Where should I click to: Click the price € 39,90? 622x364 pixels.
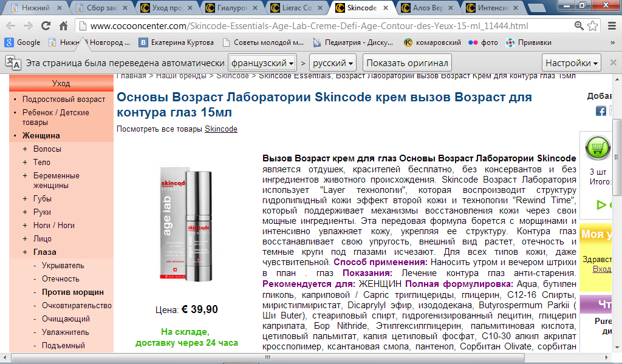click(200, 309)
